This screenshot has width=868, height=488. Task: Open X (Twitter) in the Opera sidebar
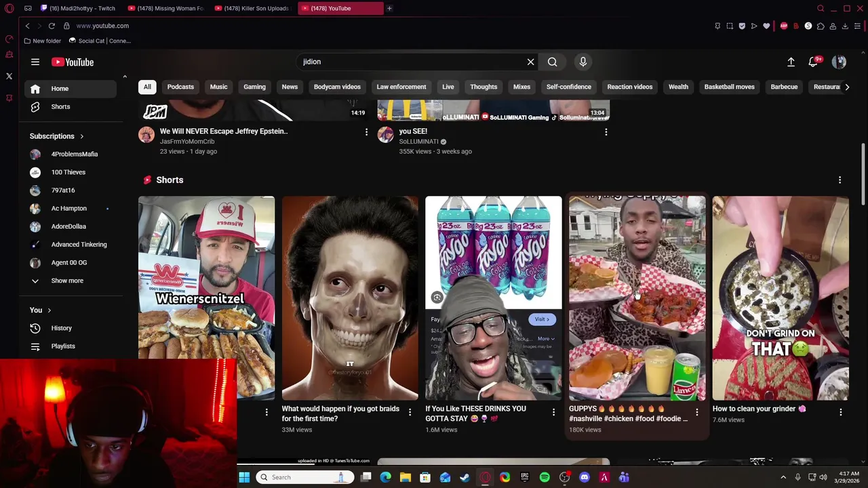[9, 76]
